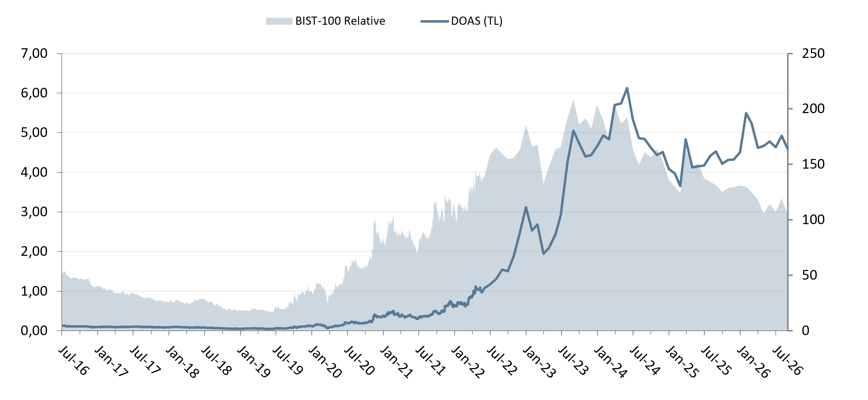The image size is (868, 400).
Task: Click the Jul-18 date label
Action: 216,360
